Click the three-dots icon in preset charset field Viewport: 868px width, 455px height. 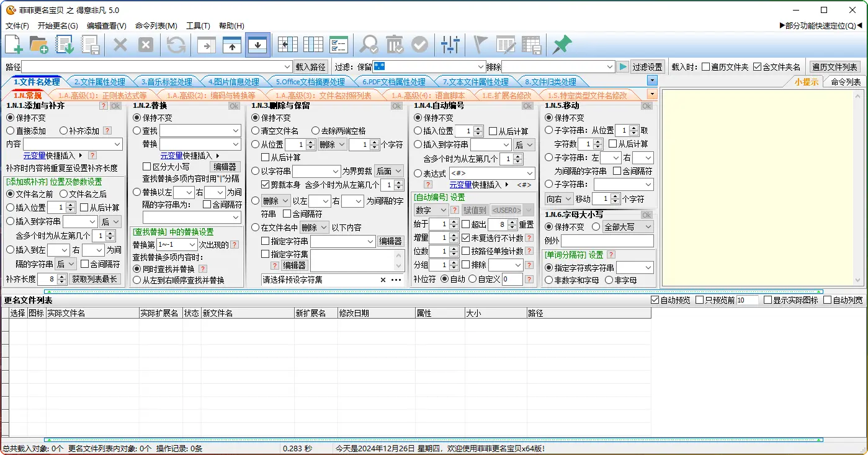(396, 280)
